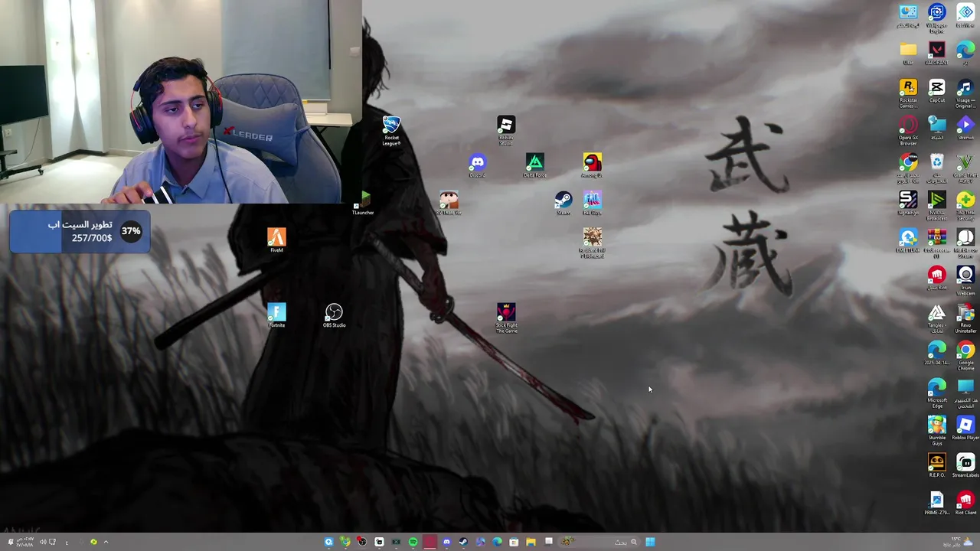Open the Roblox Studio desktop icon
The image size is (980, 551).
(x=506, y=130)
